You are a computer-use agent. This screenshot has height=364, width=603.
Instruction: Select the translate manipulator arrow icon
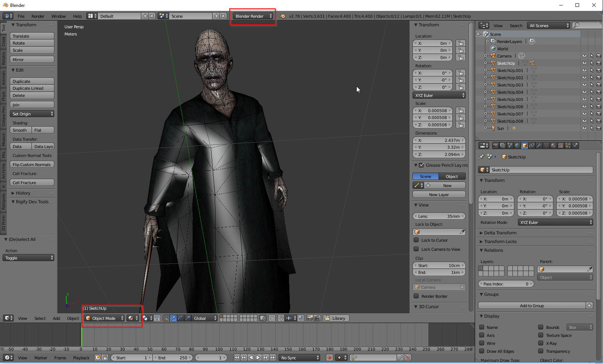coord(173,318)
